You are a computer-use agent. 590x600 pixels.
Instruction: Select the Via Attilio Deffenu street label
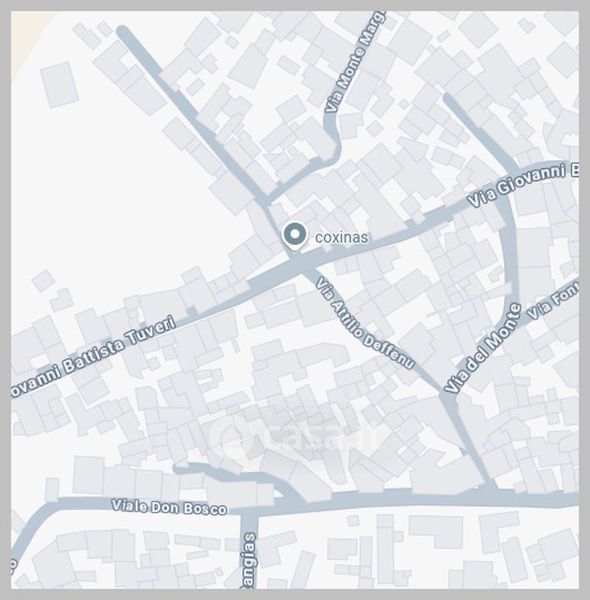(x=365, y=324)
